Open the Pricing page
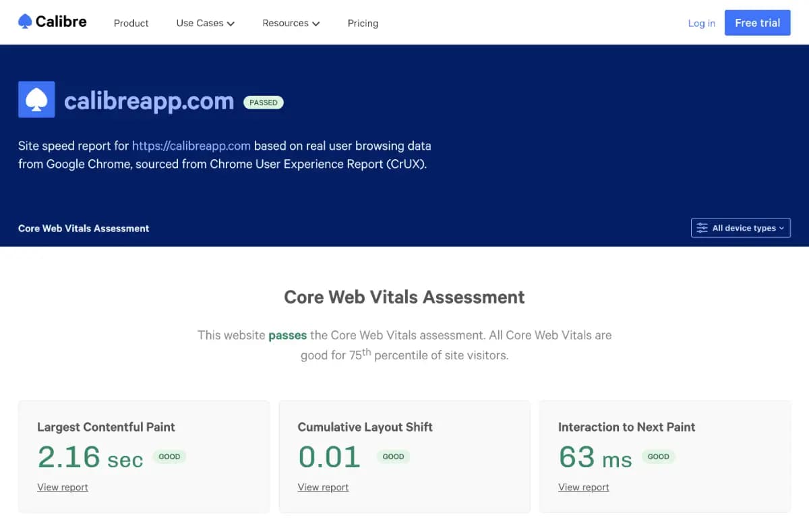The width and height of the screenshot is (809, 532). click(363, 23)
